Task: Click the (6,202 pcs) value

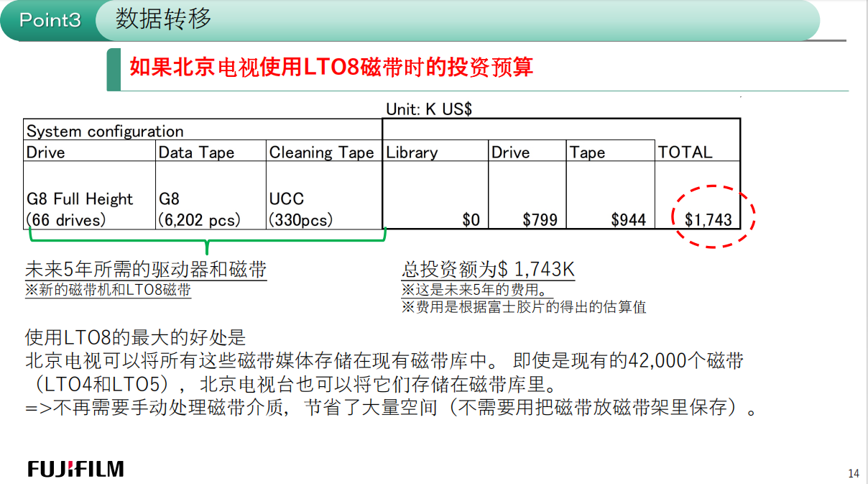Action: (200, 220)
